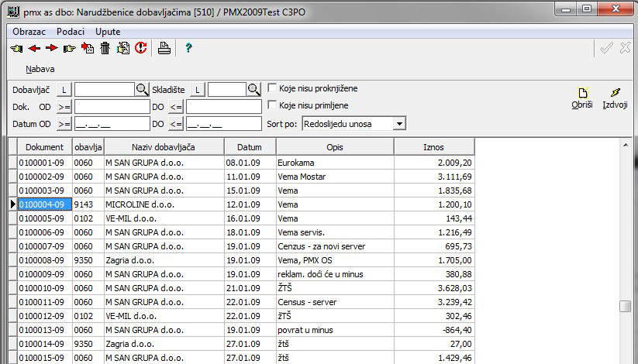Click the copy document toolbar icon
The width and height of the screenshot is (638, 364).
(x=123, y=48)
